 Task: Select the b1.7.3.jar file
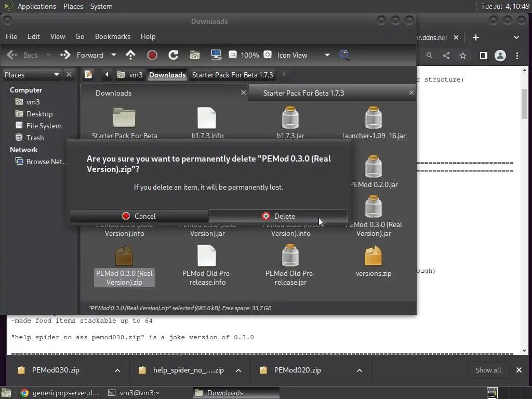coord(290,123)
